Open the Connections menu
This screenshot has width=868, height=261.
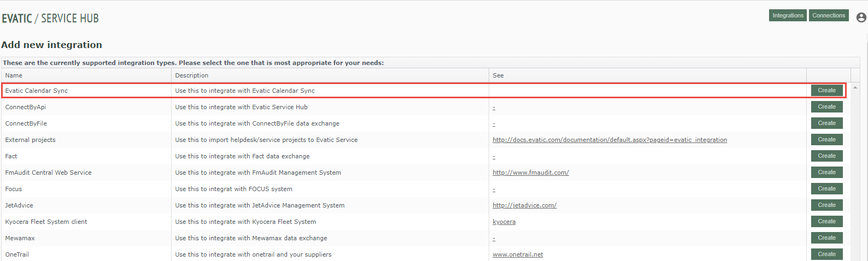point(829,15)
